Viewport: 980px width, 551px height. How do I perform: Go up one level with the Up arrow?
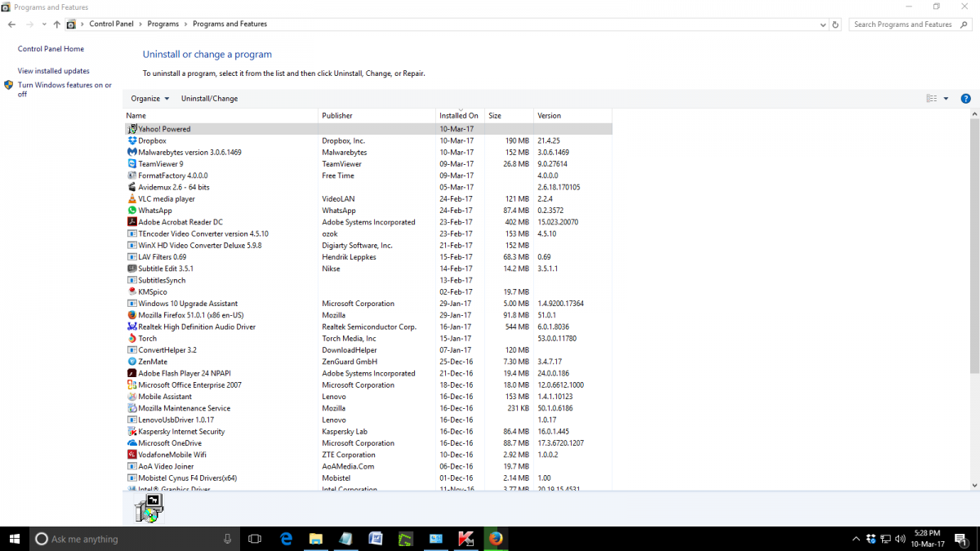[56, 24]
